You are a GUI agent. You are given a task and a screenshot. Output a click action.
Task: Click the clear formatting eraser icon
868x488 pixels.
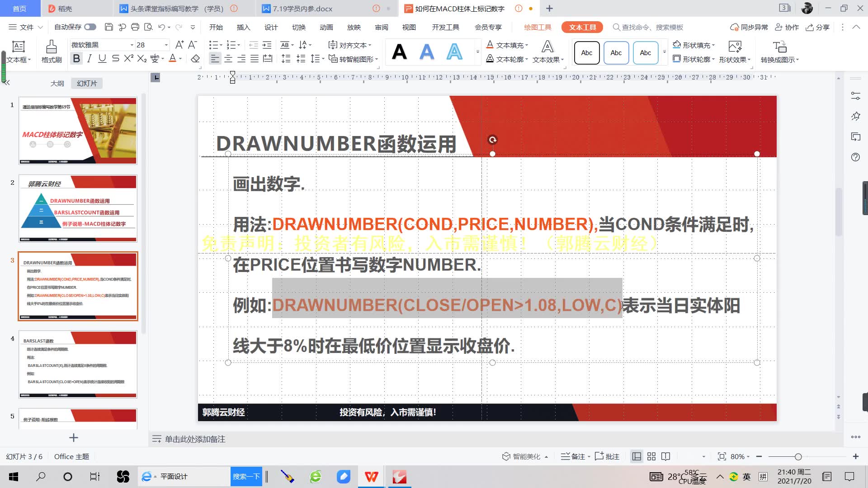tap(195, 59)
